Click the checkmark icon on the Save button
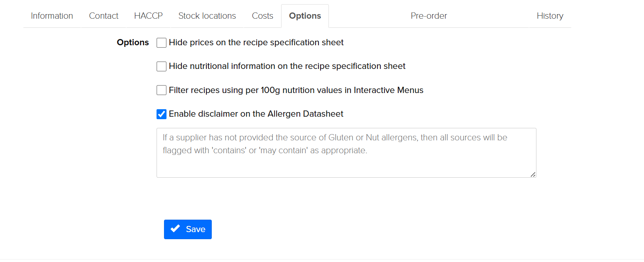This screenshot has height=262, width=644. [175, 229]
